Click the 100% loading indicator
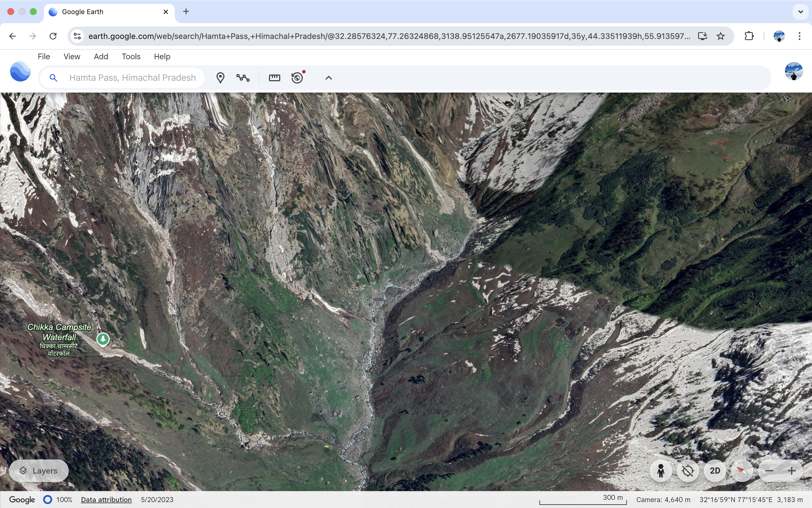Viewport: 812px width, 508px height. tap(58, 500)
